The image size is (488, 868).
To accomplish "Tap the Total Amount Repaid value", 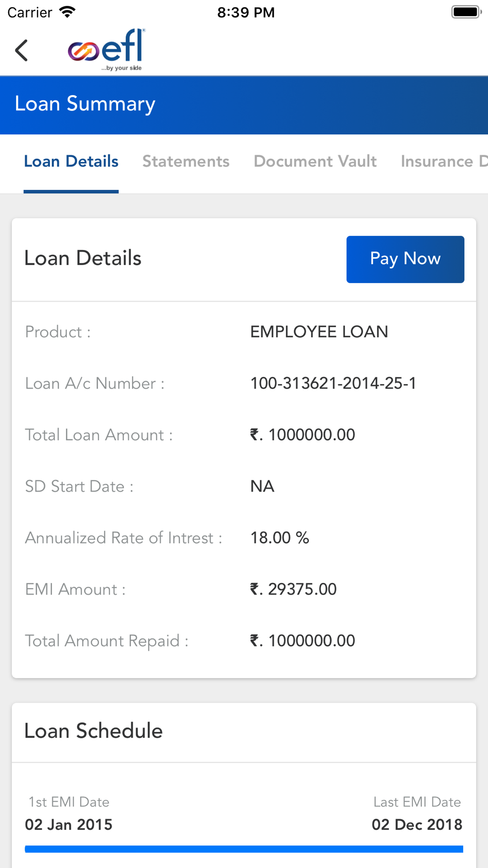I will coord(303,641).
